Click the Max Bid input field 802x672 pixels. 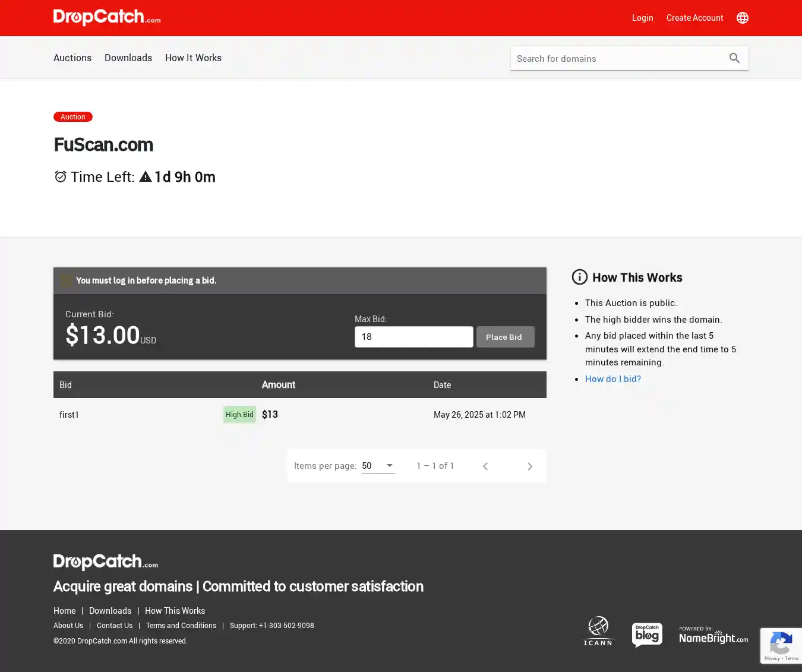(x=413, y=337)
